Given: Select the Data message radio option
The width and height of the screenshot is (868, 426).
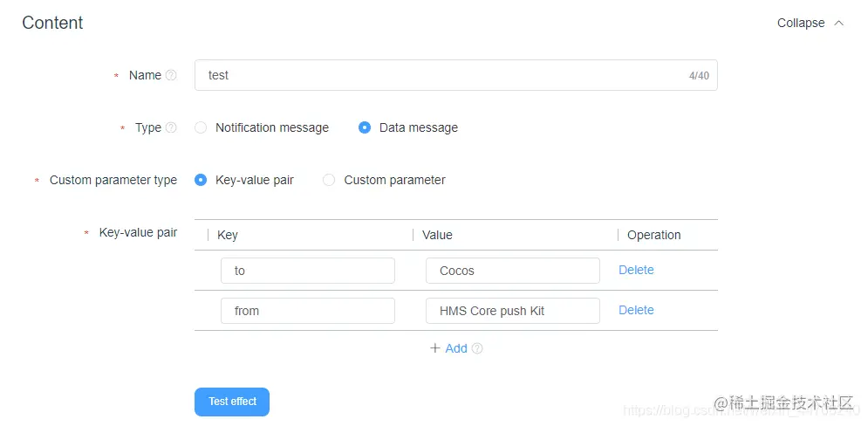Looking at the screenshot, I should (x=365, y=128).
